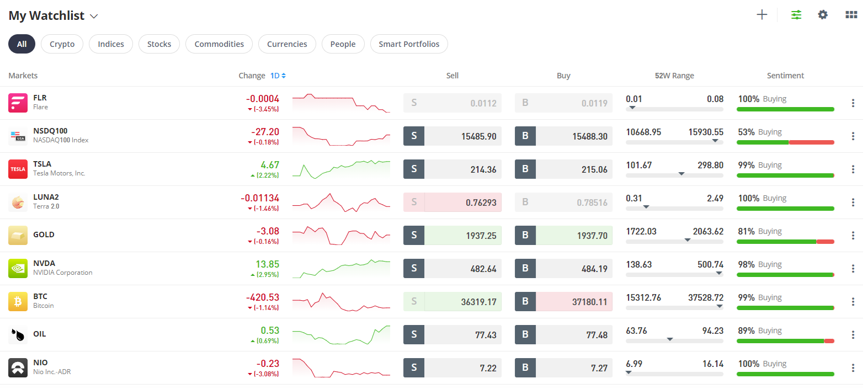The image size is (868, 389).
Task: Open the NVDA NVIDIA logo
Action: (18, 268)
